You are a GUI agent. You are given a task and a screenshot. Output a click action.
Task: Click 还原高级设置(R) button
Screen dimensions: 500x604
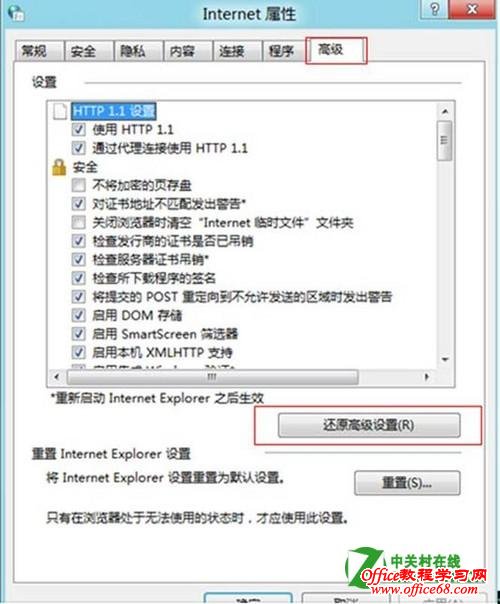[x=369, y=425]
